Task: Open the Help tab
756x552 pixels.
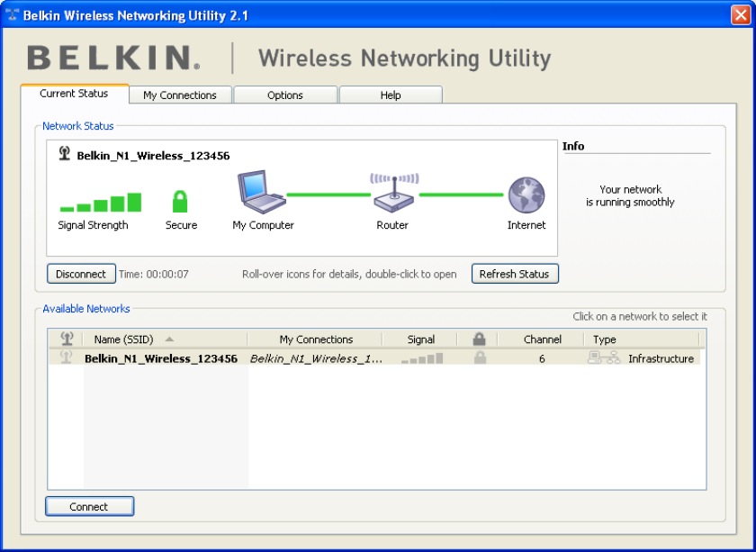Action: (391, 95)
